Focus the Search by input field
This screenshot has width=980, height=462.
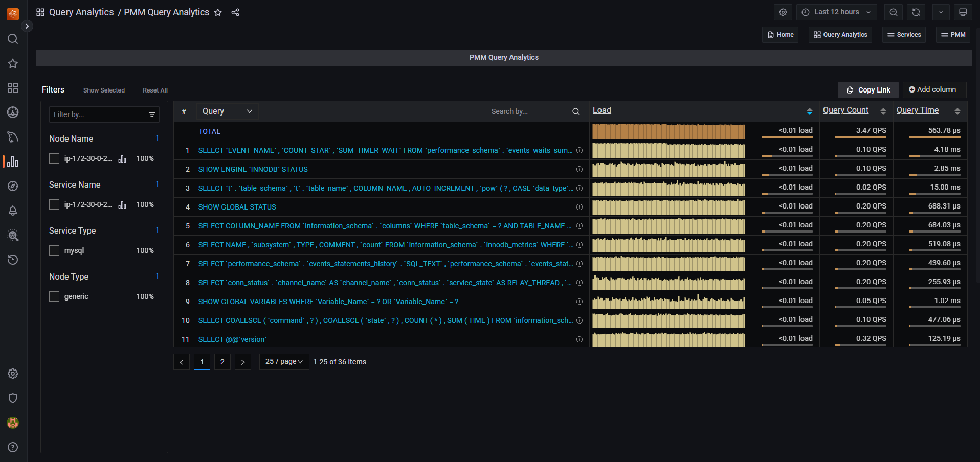click(529, 111)
